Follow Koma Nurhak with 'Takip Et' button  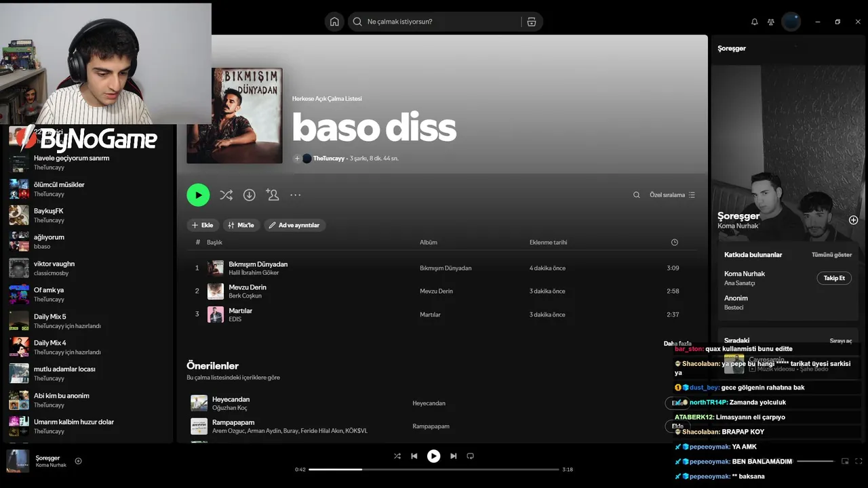click(834, 278)
